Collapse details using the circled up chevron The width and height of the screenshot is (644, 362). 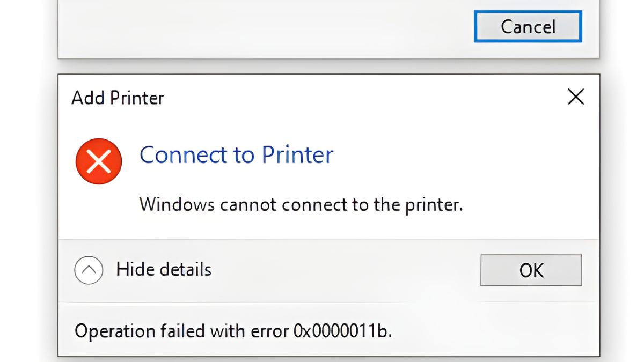coord(89,270)
